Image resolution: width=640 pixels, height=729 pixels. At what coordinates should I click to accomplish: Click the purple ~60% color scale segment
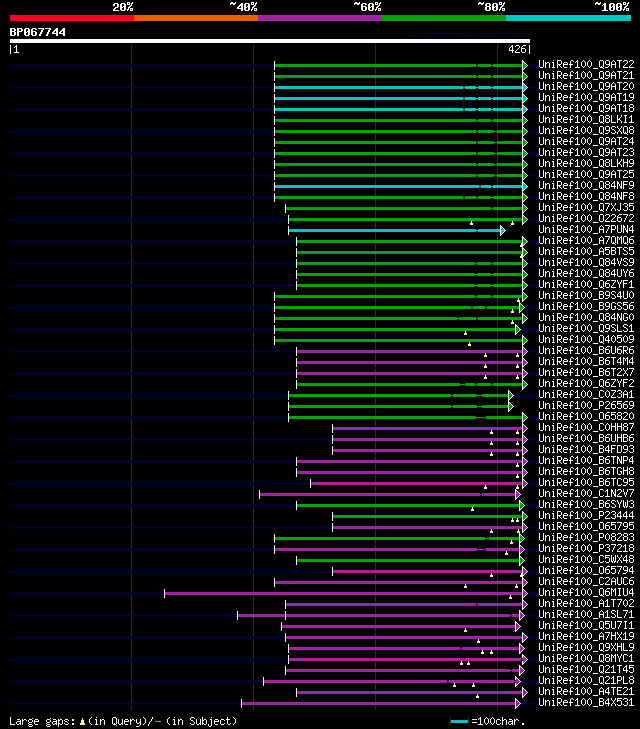pos(320,18)
